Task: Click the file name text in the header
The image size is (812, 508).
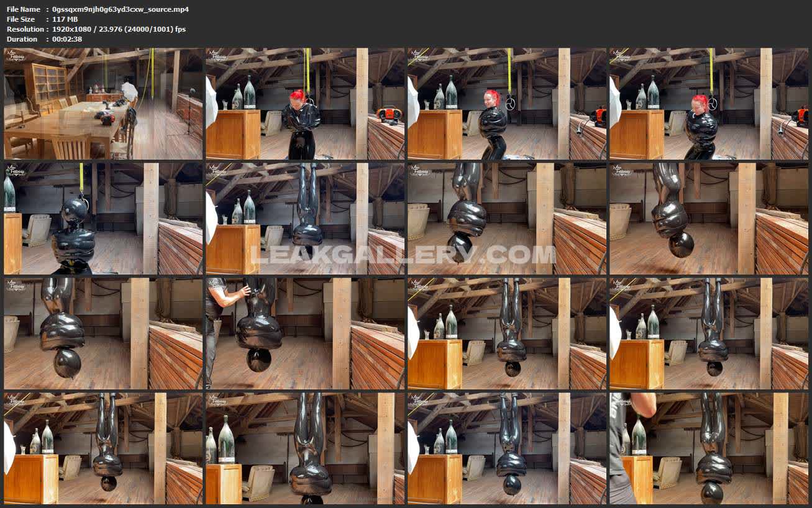Action: pyautogui.click(x=121, y=9)
